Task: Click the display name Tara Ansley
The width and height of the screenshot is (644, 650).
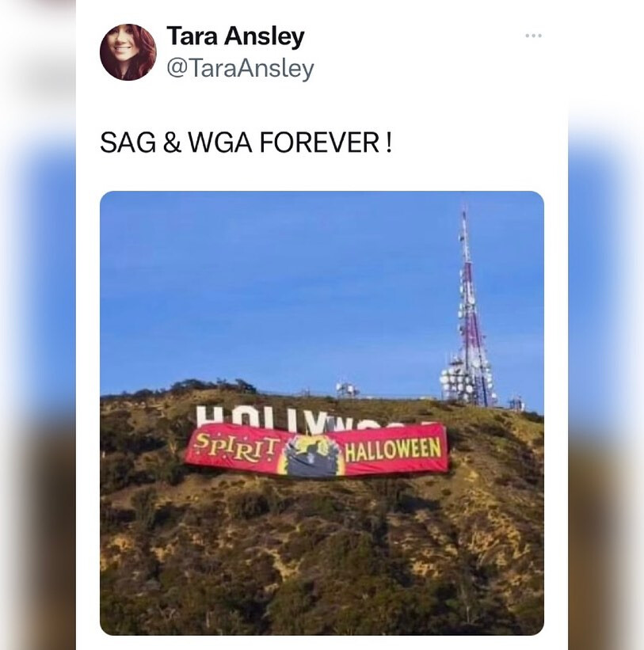Action: tap(235, 36)
